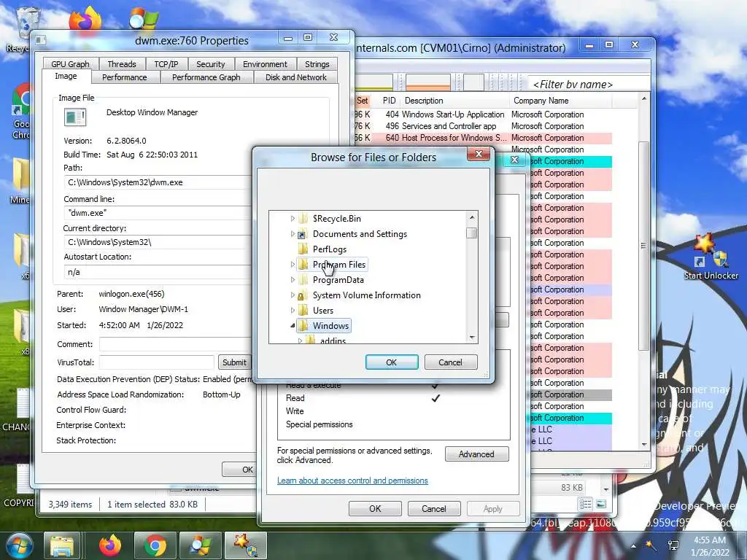747x560 pixels.
Task: Select the ProgramData folder
Action: (x=338, y=279)
